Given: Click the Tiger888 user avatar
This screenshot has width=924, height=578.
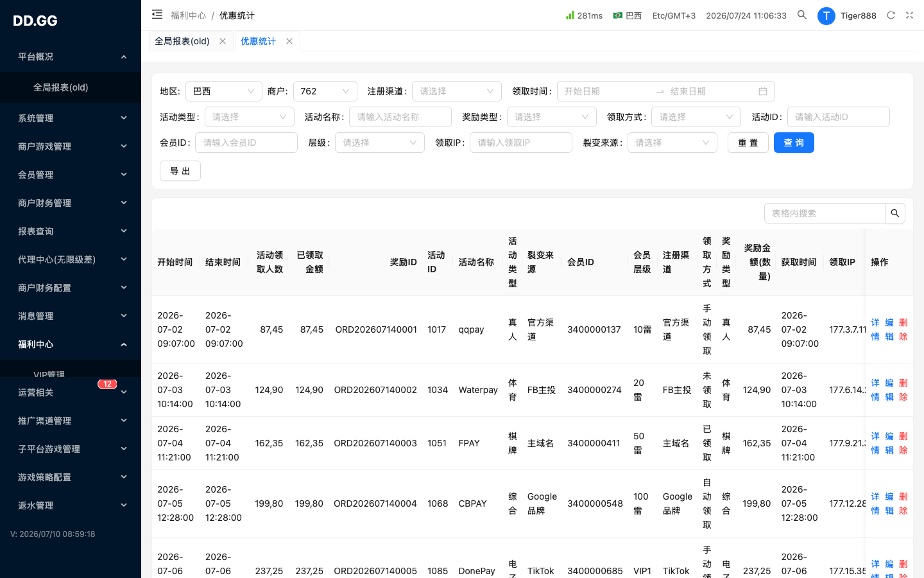Looking at the screenshot, I should pos(826,15).
